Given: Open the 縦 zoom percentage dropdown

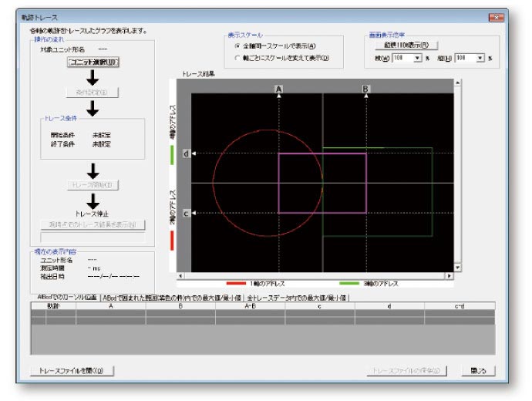Looking at the screenshot, I should (480, 58).
